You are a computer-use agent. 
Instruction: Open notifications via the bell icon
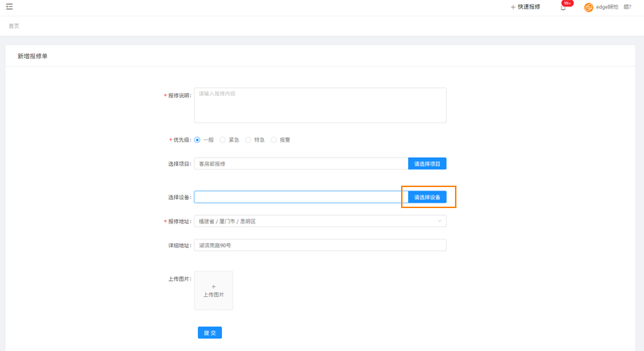563,8
